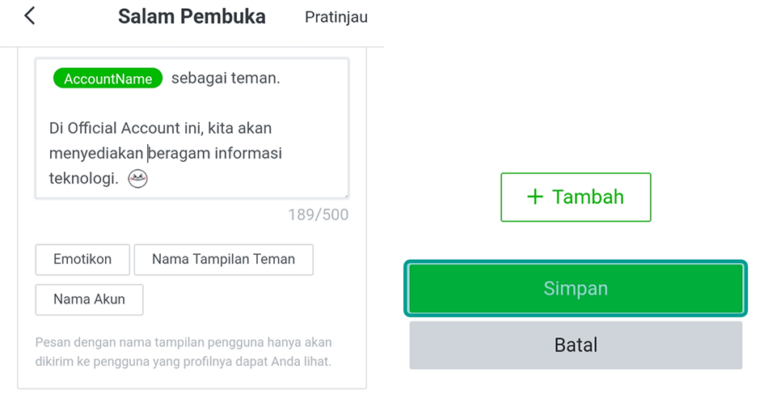This screenshot has height=395, width=768.
Task: Open the Pratinjau preview
Action: coord(336,17)
